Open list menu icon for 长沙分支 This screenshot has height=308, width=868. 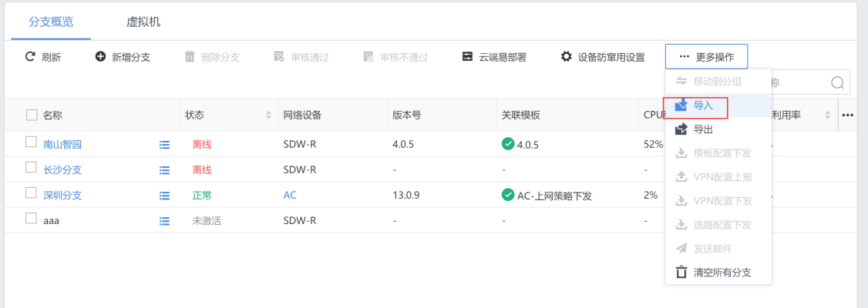[164, 169]
